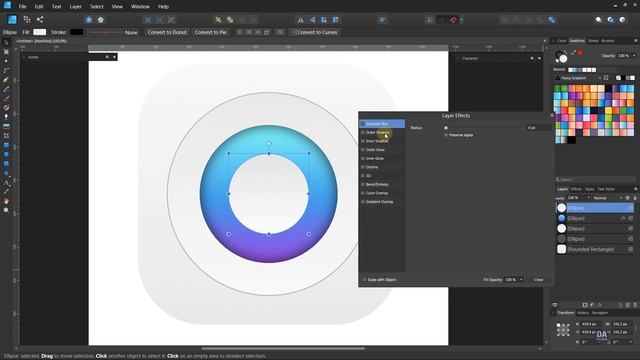Click the Convert to Curves button

[315, 32]
